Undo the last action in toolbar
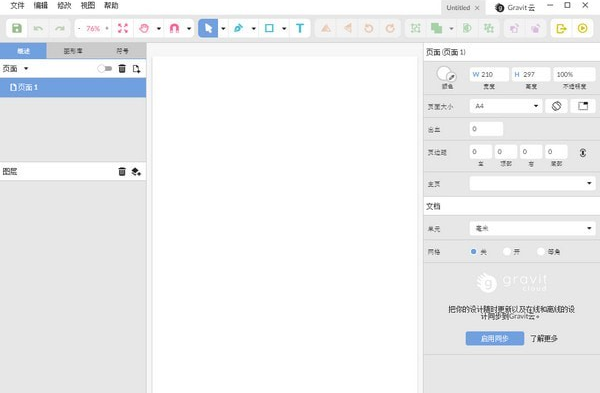600x393 pixels. click(38, 28)
